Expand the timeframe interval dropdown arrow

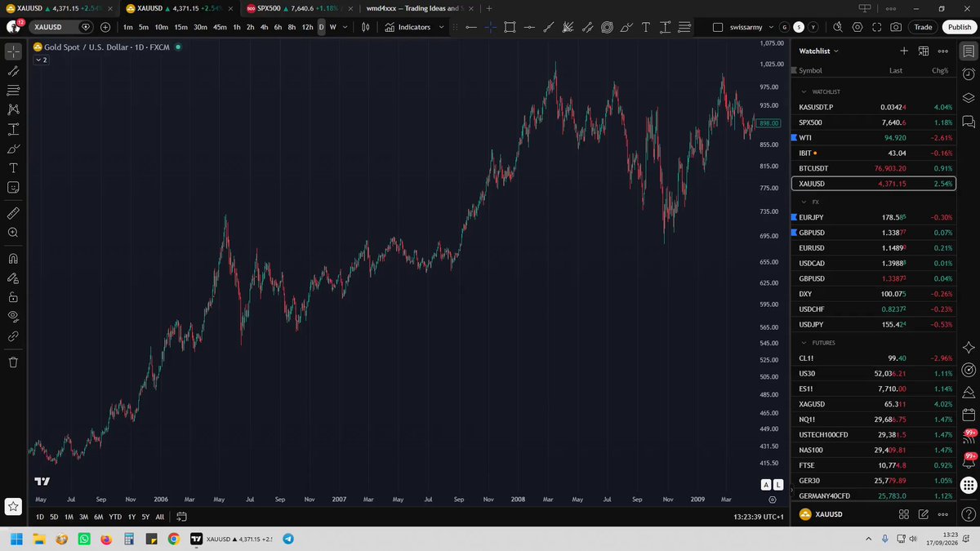345,27
